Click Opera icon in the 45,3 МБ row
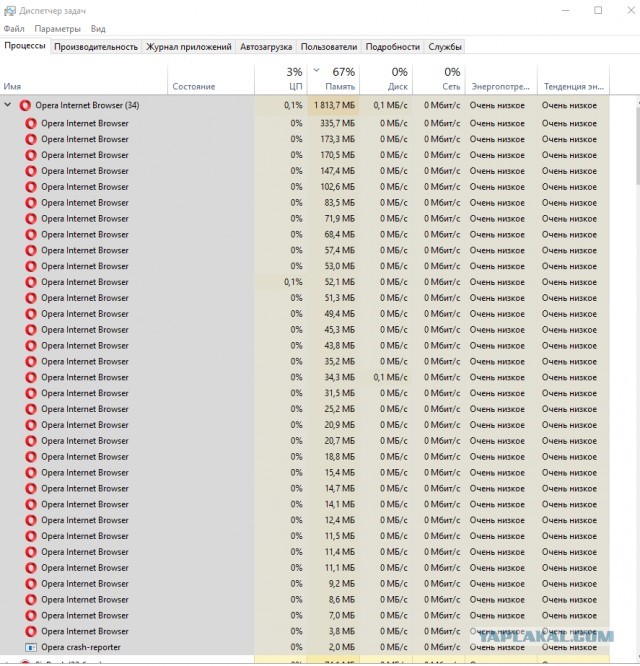The height and width of the screenshot is (666, 640). pos(31,330)
